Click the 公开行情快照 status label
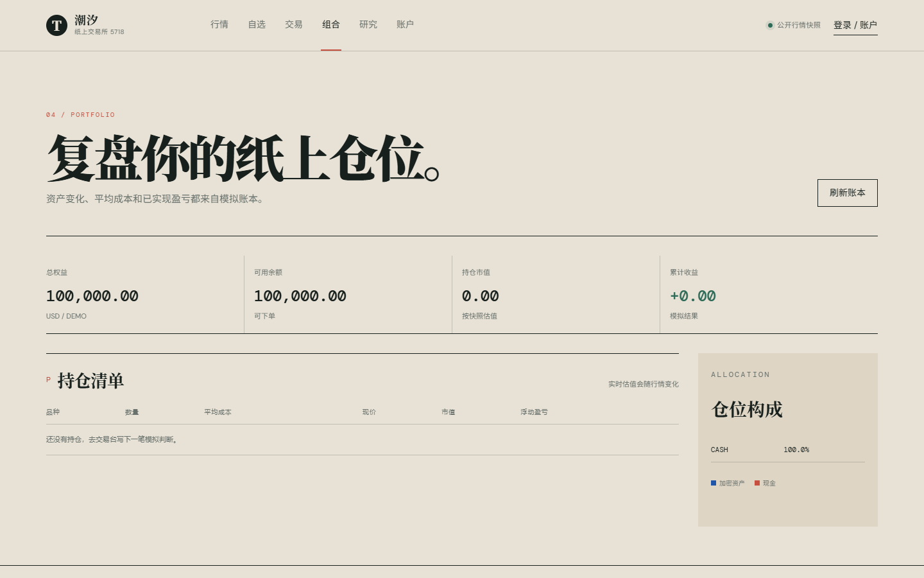 (x=799, y=25)
